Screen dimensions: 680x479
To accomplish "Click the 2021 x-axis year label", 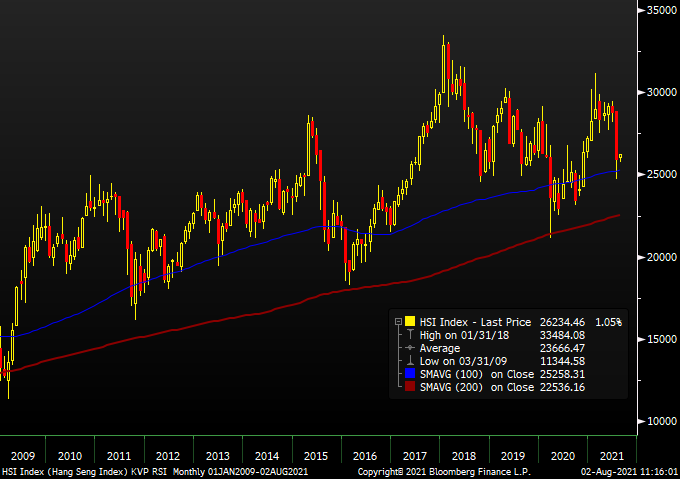I will click(x=612, y=456).
